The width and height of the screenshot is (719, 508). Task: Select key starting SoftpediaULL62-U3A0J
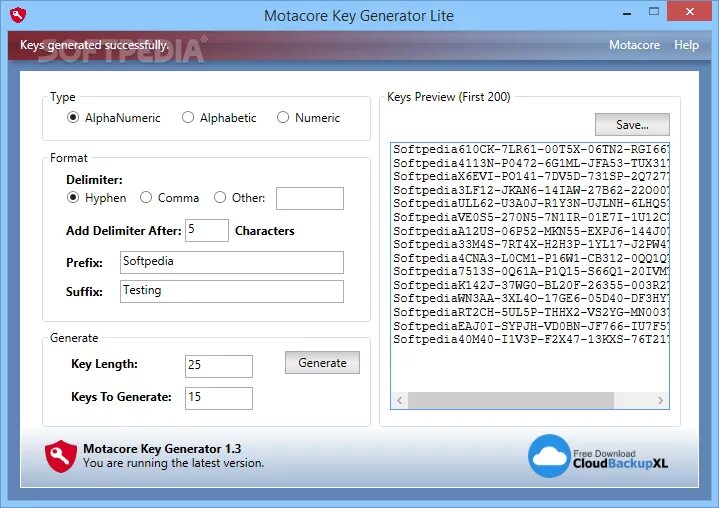tap(531, 204)
